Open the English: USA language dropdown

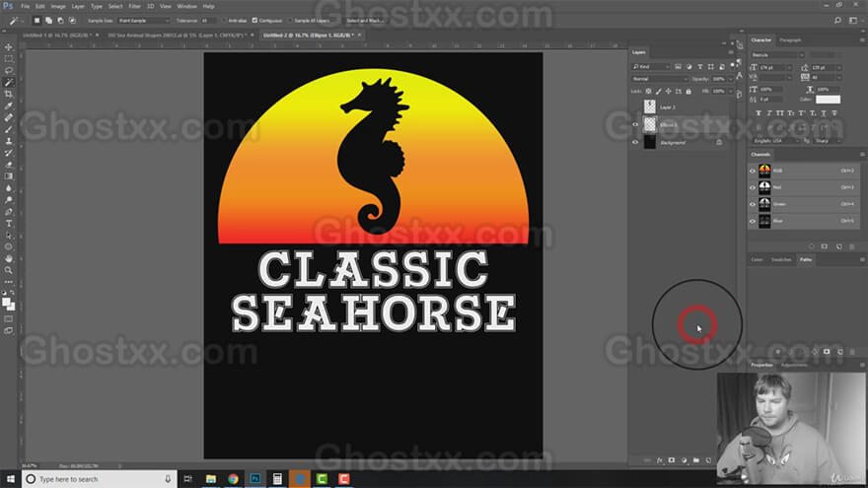coord(775,141)
